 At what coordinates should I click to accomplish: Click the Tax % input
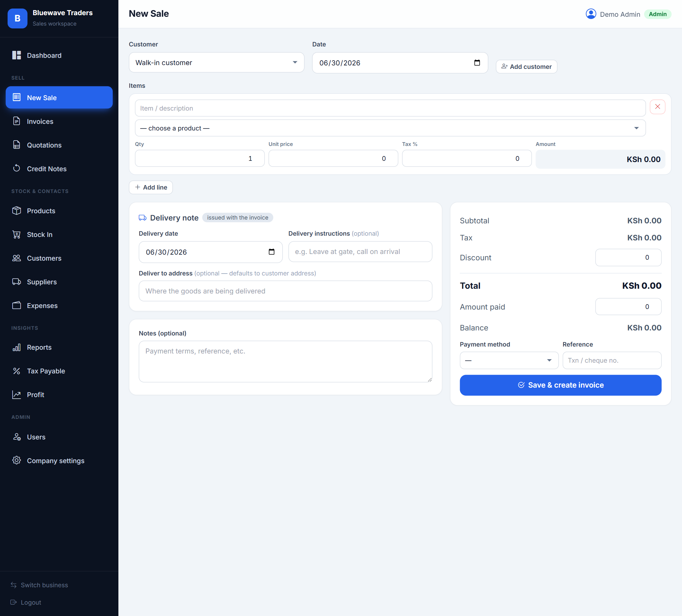(467, 158)
